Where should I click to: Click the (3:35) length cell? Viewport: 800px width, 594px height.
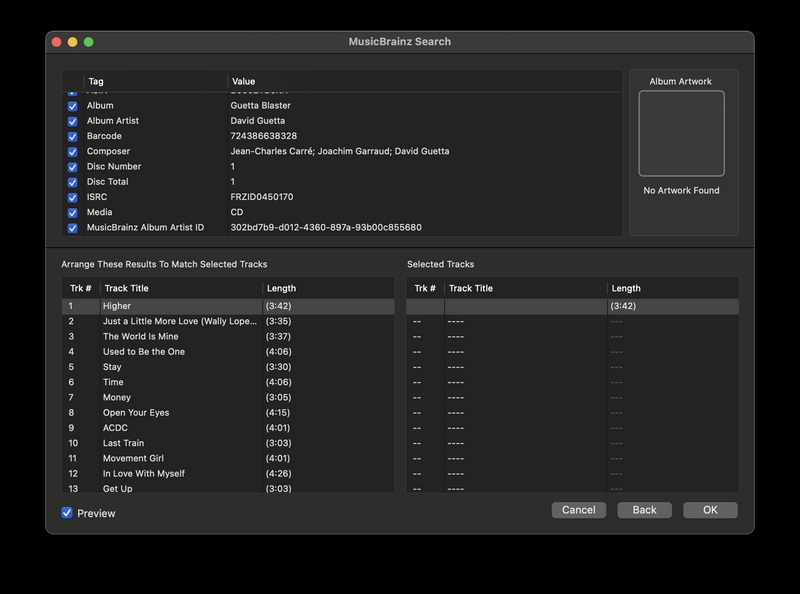278,321
